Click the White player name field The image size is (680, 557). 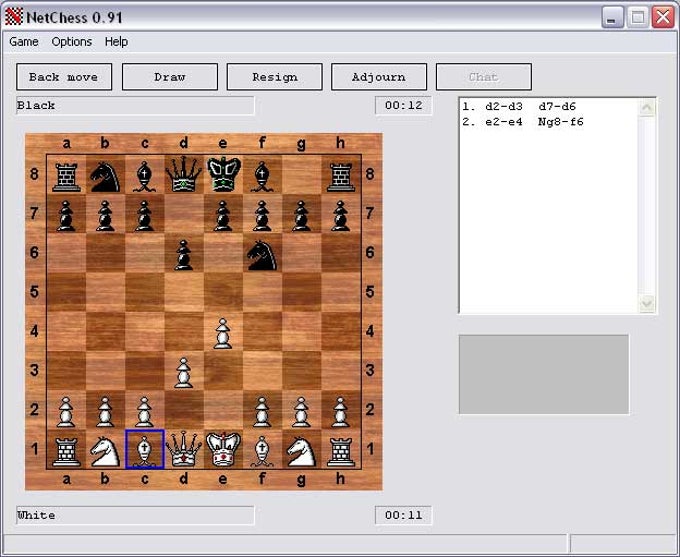pos(135,515)
